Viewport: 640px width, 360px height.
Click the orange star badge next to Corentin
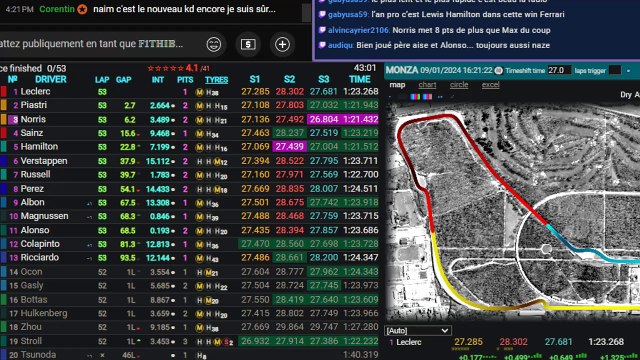[x=82, y=9]
